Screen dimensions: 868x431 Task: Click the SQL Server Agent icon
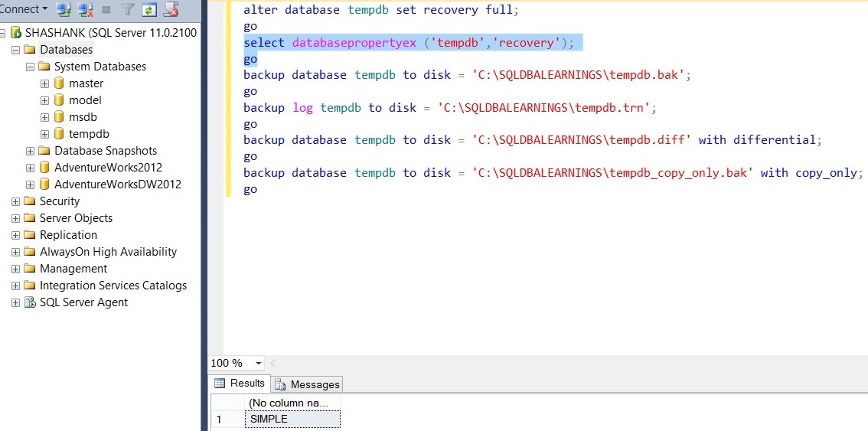click(30, 302)
